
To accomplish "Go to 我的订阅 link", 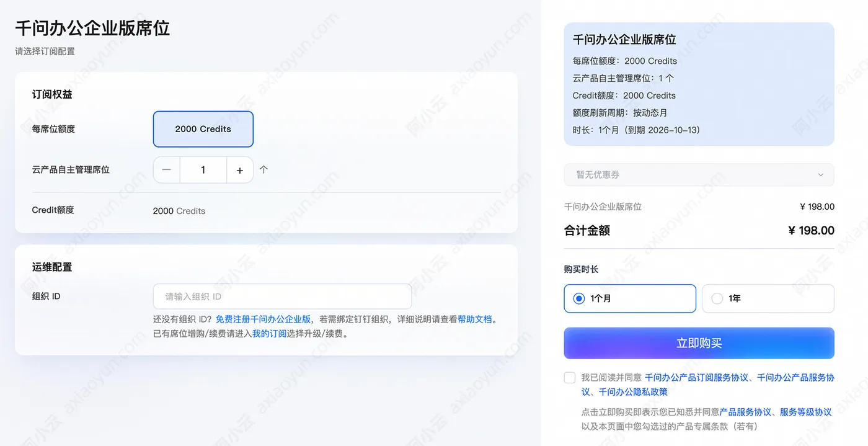I will tap(269, 334).
